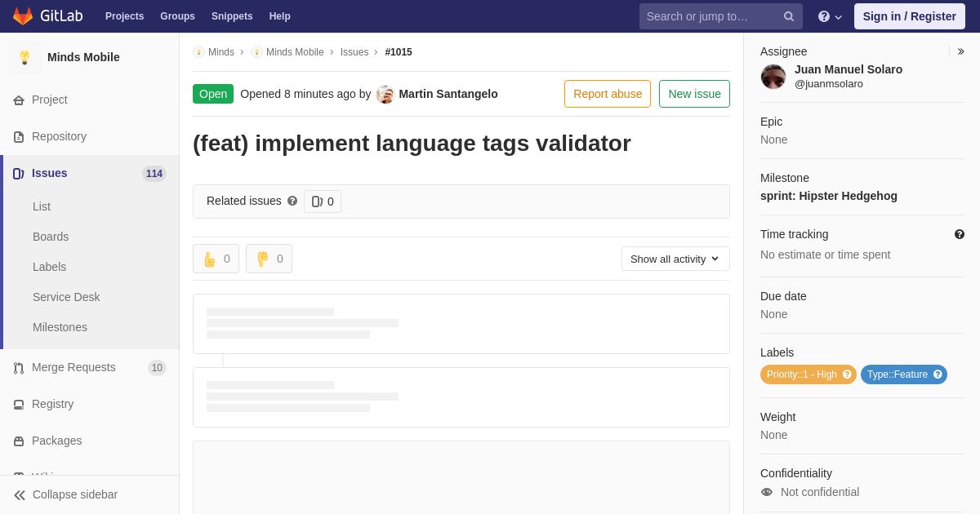This screenshot has width=980, height=514.
Task: Open the Show all activity dropdown
Action: point(675,259)
